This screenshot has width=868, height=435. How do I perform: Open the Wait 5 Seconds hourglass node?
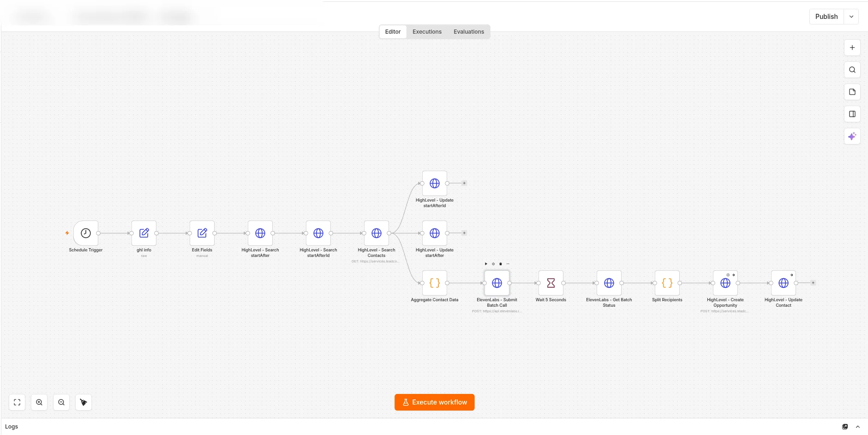[x=551, y=283]
